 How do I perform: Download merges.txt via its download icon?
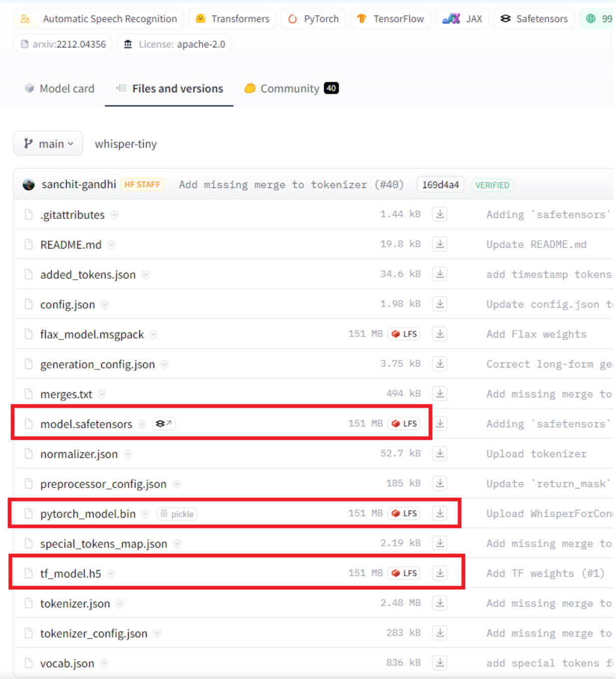point(440,394)
